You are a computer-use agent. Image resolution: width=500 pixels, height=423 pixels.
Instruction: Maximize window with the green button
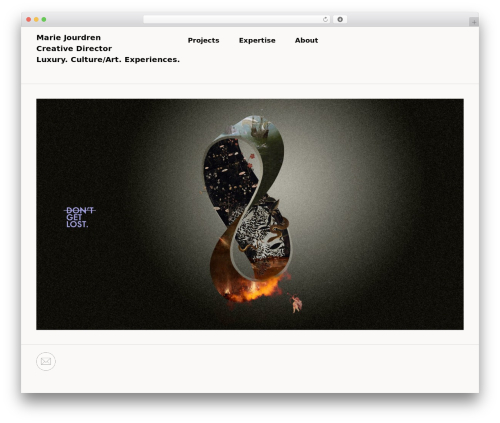click(x=44, y=19)
